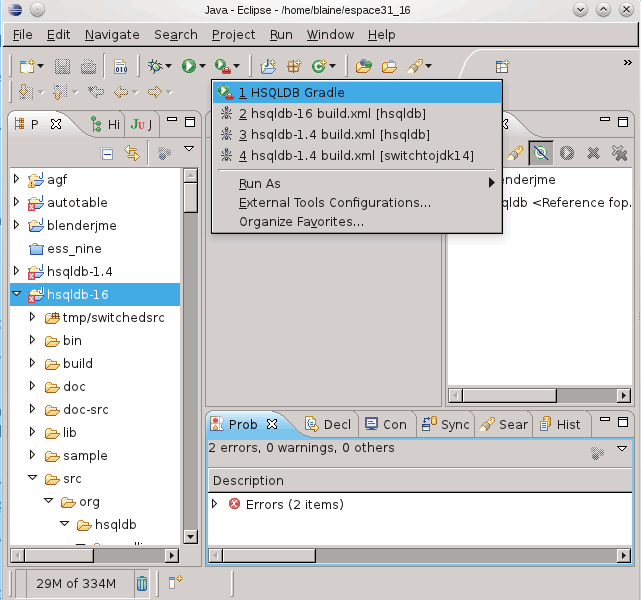Click the New Java Class icon
641x600 pixels.
(x=319, y=66)
